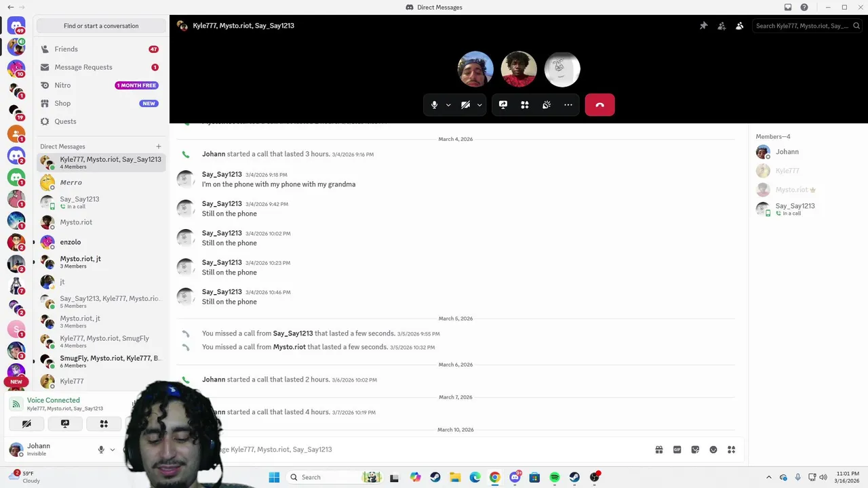Image resolution: width=868 pixels, height=488 pixels.
Task: Navigate back with the title bar arrow
Action: tap(10, 7)
